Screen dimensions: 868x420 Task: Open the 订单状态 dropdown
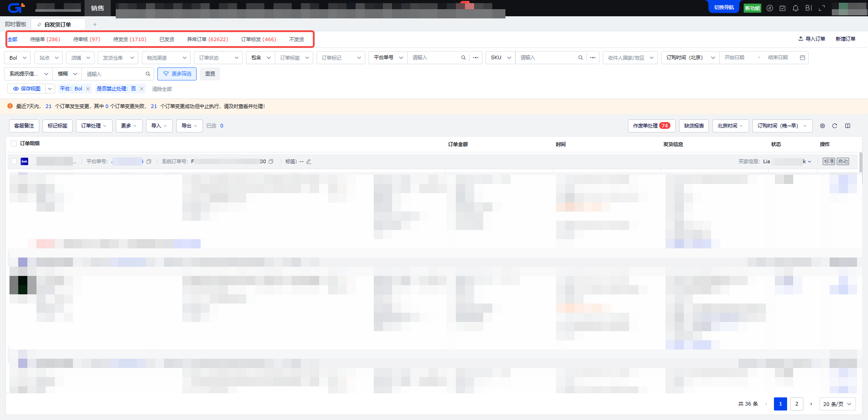(218, 58)
